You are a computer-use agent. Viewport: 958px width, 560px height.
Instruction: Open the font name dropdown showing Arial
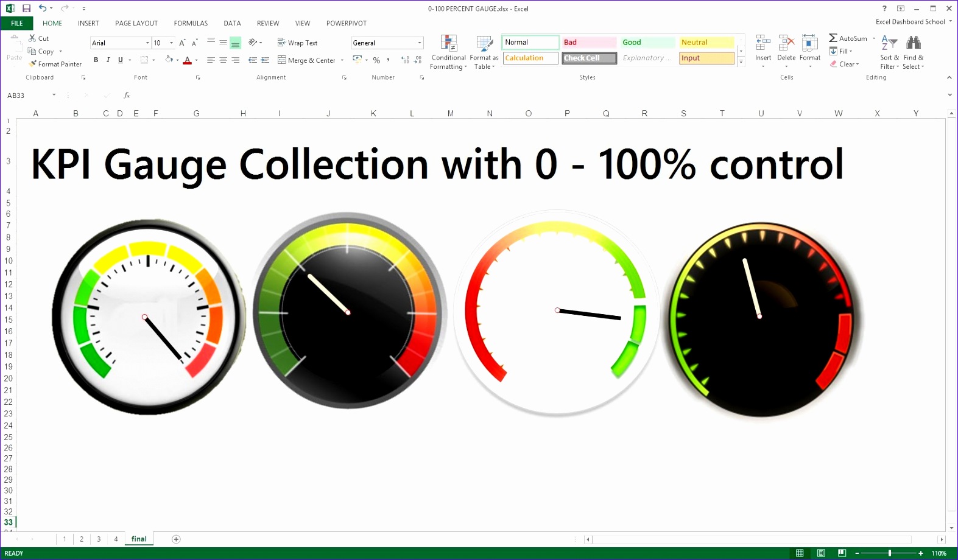point(147,43)
